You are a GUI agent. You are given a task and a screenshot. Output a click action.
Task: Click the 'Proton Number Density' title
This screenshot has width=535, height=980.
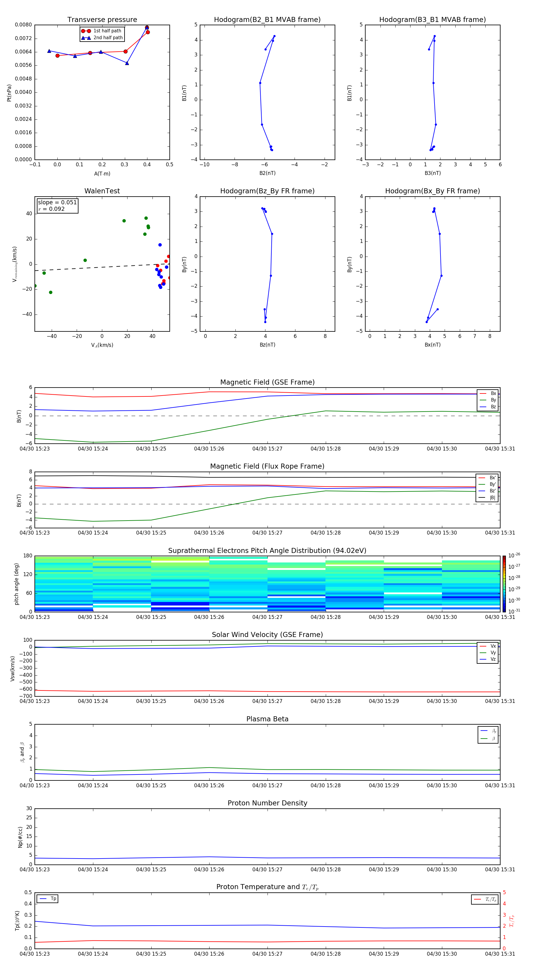coord(267,803)
